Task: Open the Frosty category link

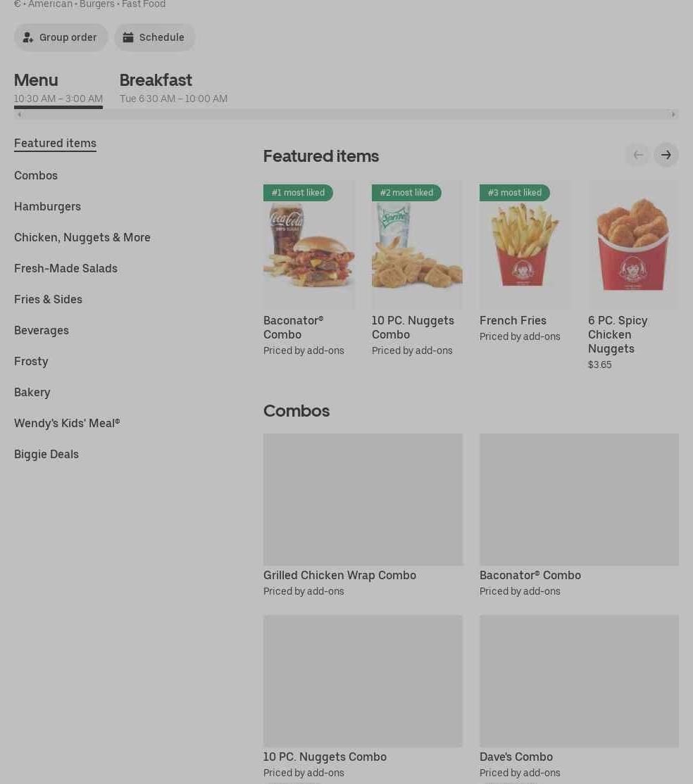Action: (x=31, y=362)
